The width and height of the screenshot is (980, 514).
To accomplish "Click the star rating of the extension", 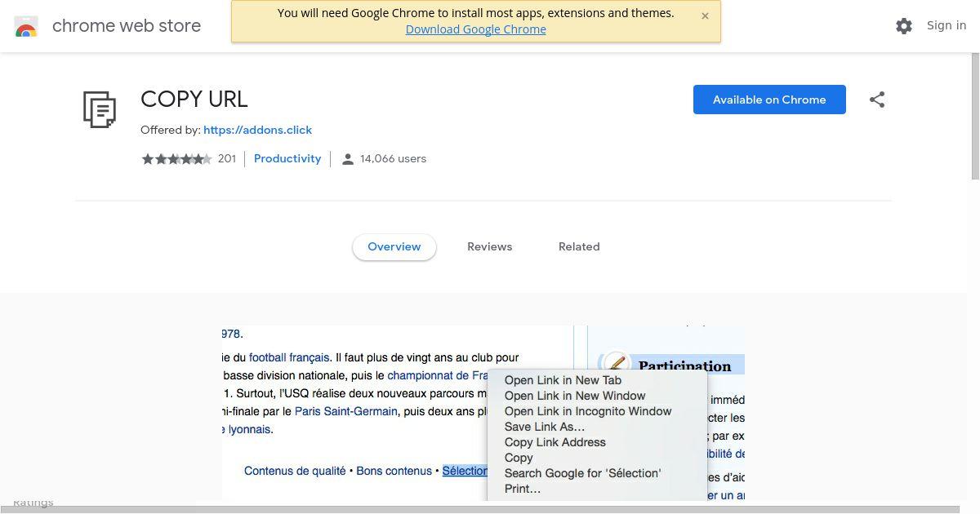I will coord(176,159).
